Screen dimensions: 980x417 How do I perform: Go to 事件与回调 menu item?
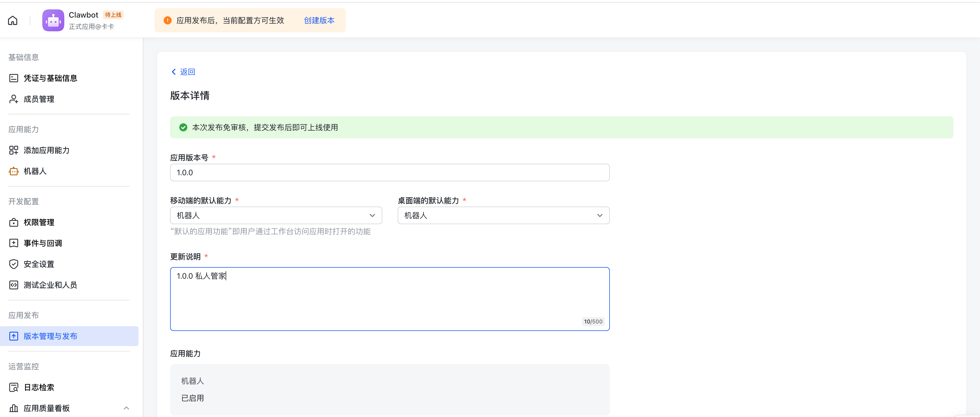pos(43,243)
